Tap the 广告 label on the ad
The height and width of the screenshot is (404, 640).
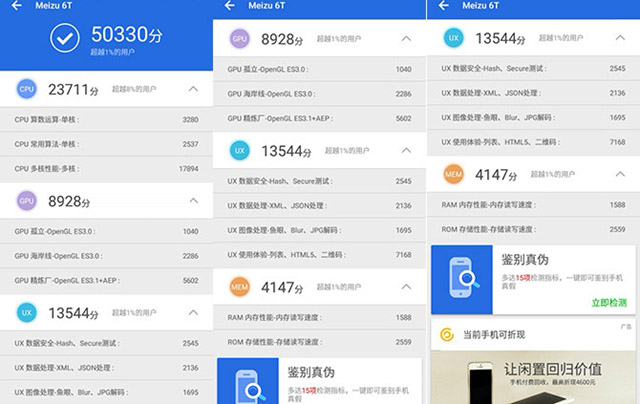[626, 326]
